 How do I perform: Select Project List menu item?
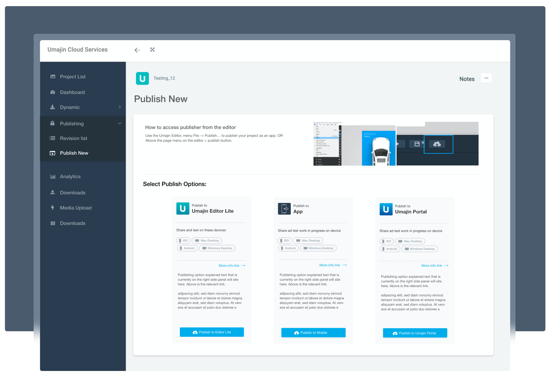click(x=72, y=76)
